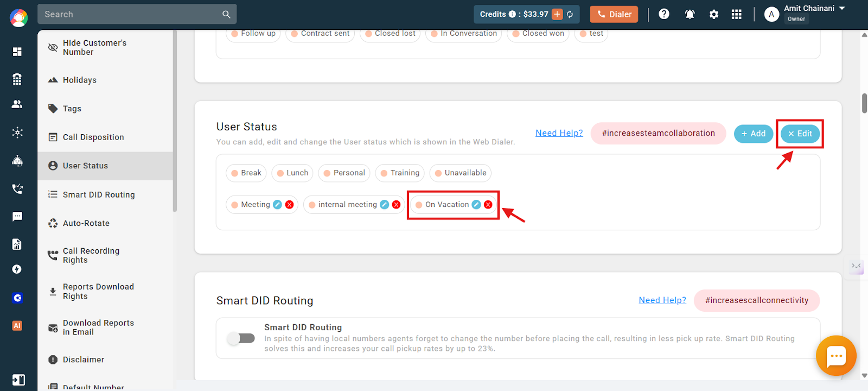The width and height of the screenshot is (868, 391).
Task: Click the Unavailable status chip
Action: 461,173
